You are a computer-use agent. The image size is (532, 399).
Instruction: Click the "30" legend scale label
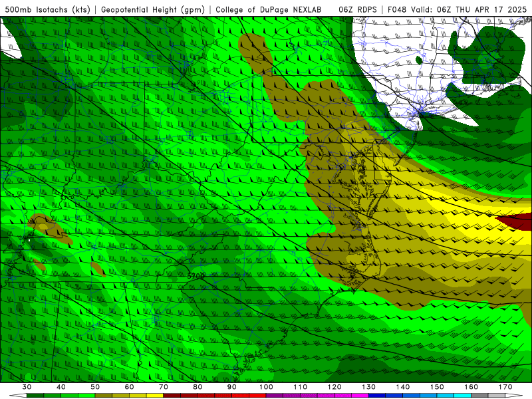click(27, 387)
